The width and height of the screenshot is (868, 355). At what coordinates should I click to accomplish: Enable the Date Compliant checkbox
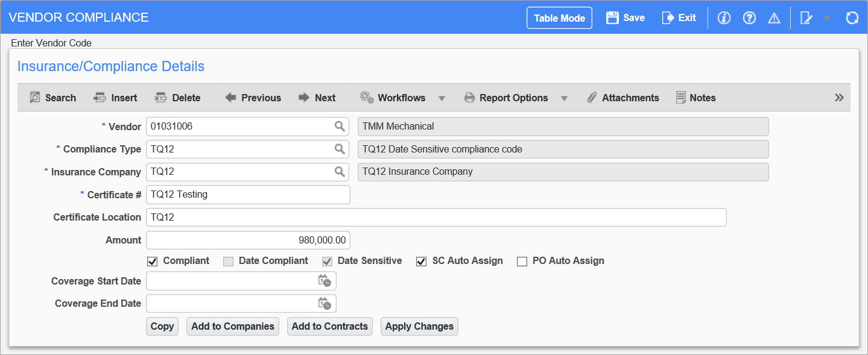[228, 260]
